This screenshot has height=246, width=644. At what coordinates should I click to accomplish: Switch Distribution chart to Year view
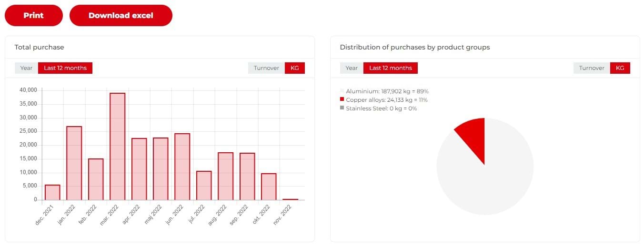tap(352, 68)
